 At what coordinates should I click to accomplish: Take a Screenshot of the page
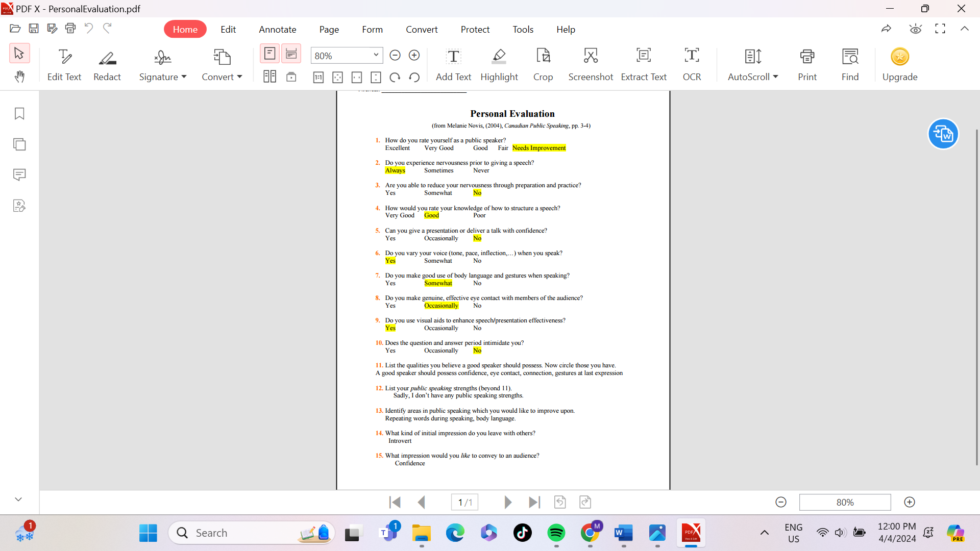coord(591,64)
